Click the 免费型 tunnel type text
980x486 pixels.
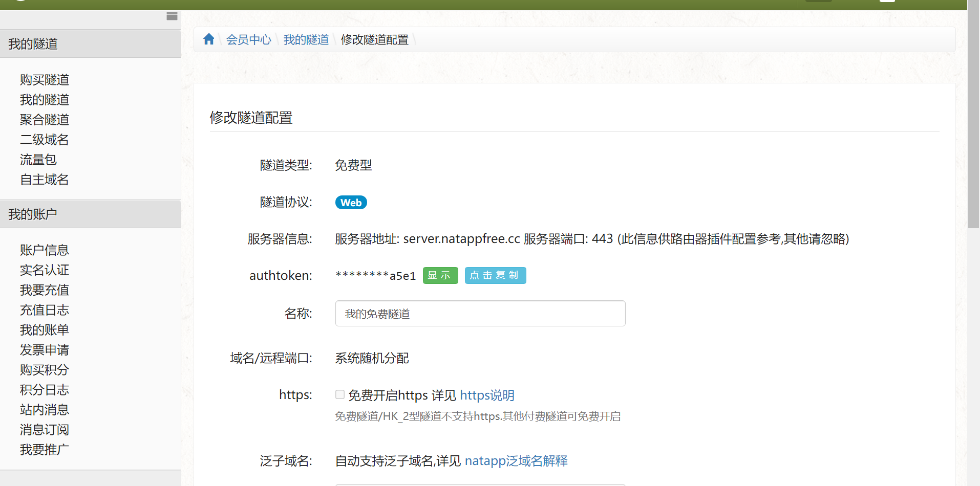(x=354, y=165)
